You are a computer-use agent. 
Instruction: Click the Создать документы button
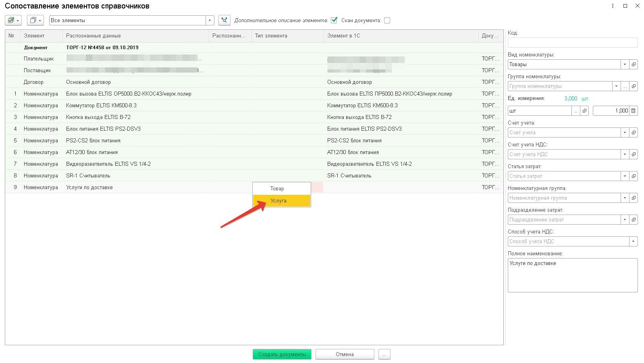click(282, 354)
